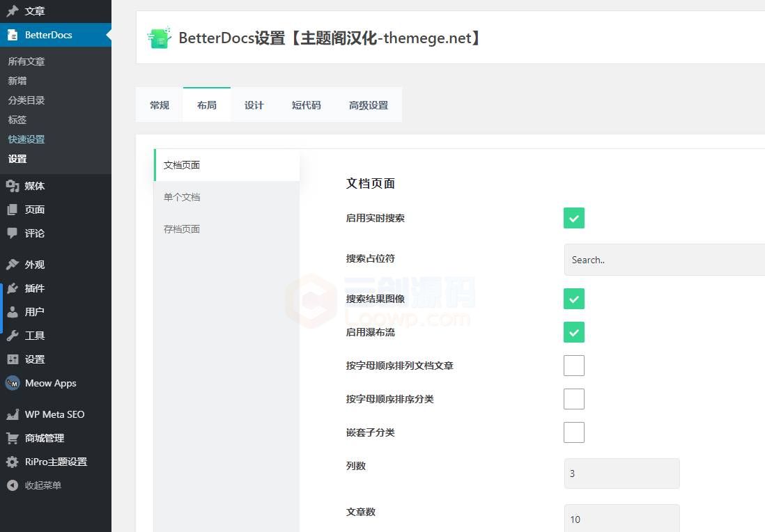Click the 媒体 media icon

point(13,186)
